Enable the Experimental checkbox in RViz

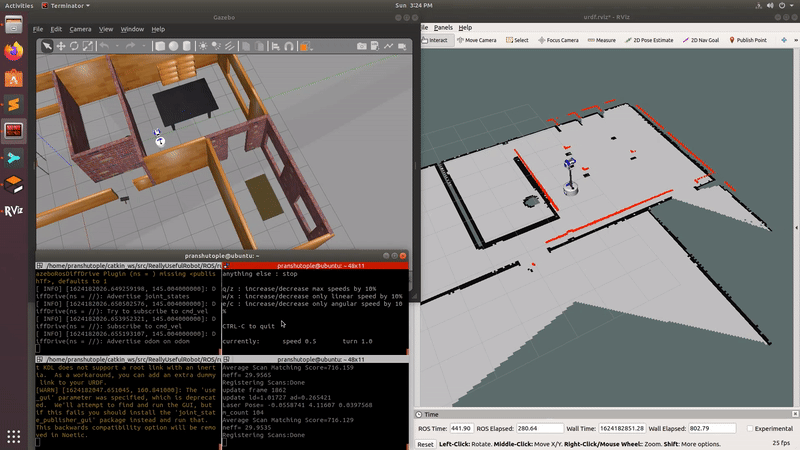pyautogui.click(x=749, y=429)
